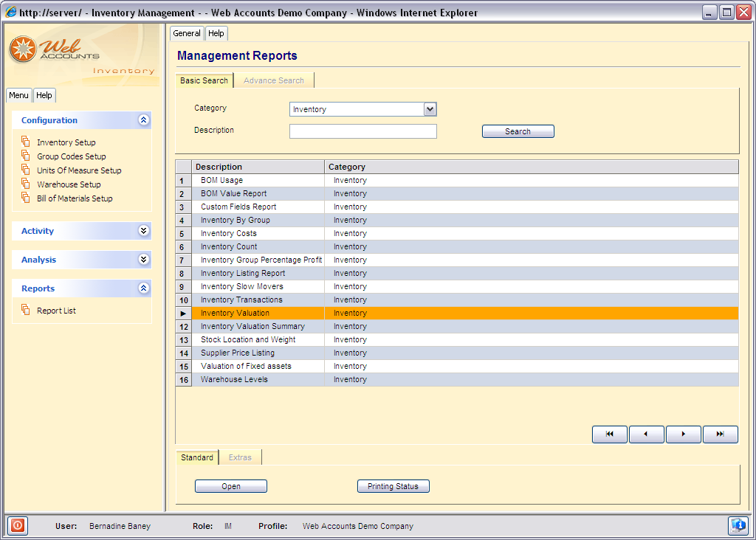Click the icon beside Group Codes Setup
The height and width of the screenshot is (540, 756).
click(26, 156)
